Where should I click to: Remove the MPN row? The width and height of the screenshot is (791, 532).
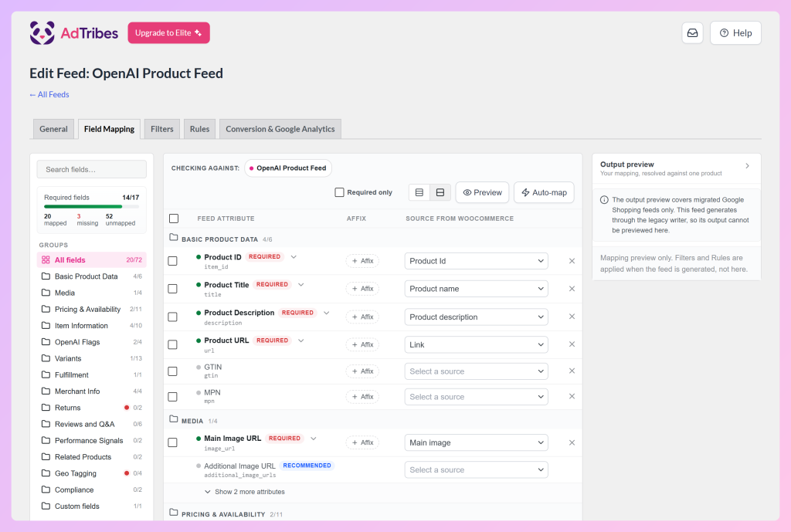click(x=572, y=397)
